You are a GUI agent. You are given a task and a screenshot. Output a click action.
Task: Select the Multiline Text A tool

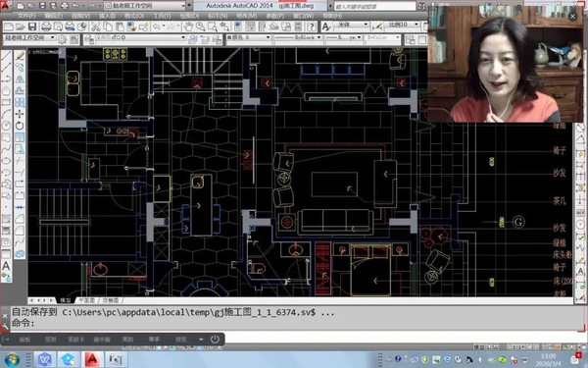[6, 266]
